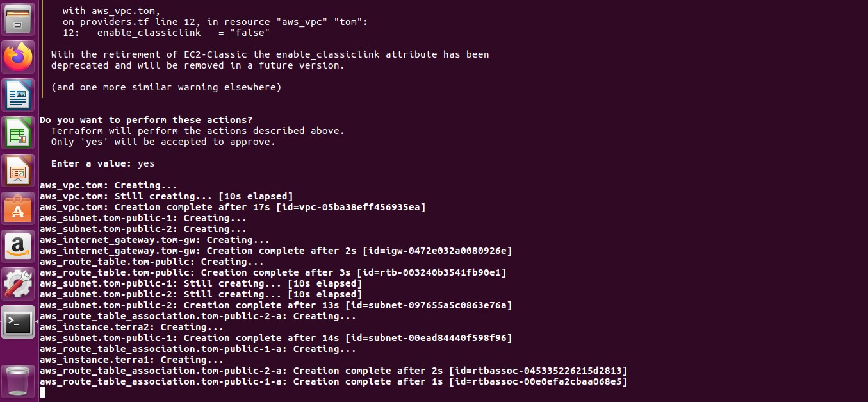Open the system tools gear icon
This screenshot has width=868, height=402.
click(17, 283)
